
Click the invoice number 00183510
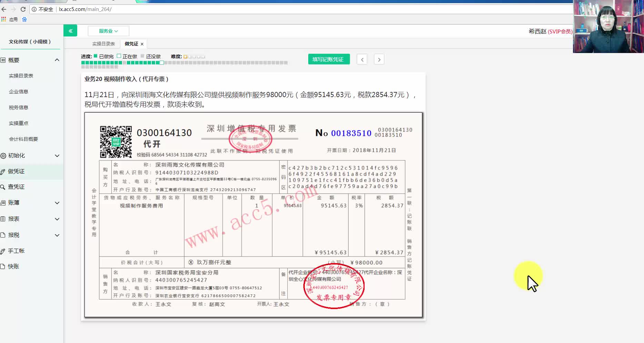351,133
